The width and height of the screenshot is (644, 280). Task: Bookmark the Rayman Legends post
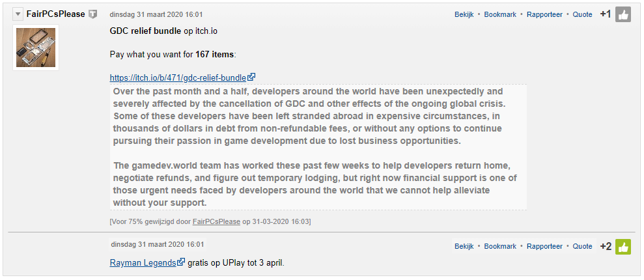point(500,247)
